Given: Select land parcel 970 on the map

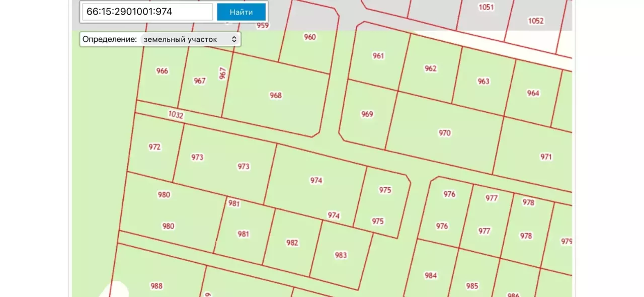Looking at the screenshot, I should (445, 133).
